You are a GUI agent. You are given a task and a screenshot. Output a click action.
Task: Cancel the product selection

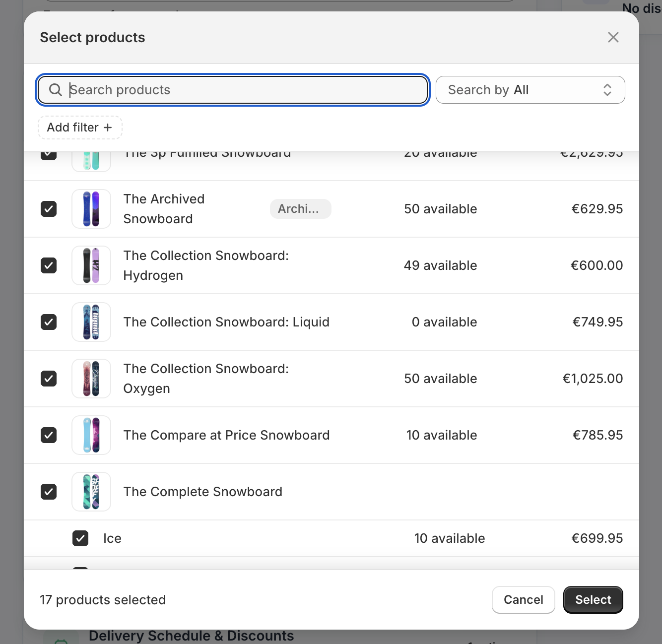[x=524, y=600]
